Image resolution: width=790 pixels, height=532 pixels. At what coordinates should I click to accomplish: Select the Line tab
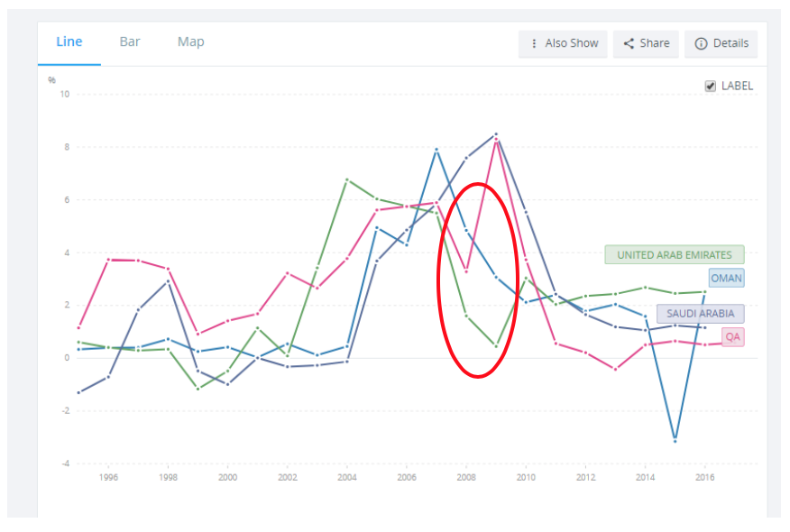(x=69, y=41)
